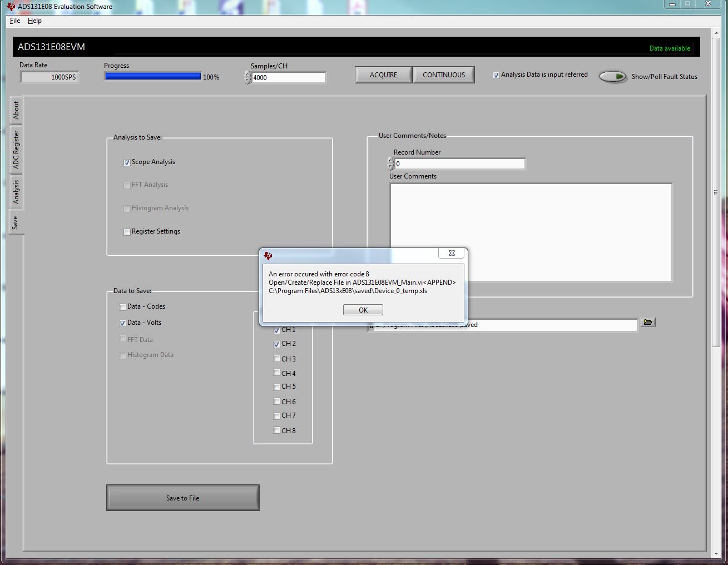Open the Analysis tab
728x565 pixels.
[16, 192]
